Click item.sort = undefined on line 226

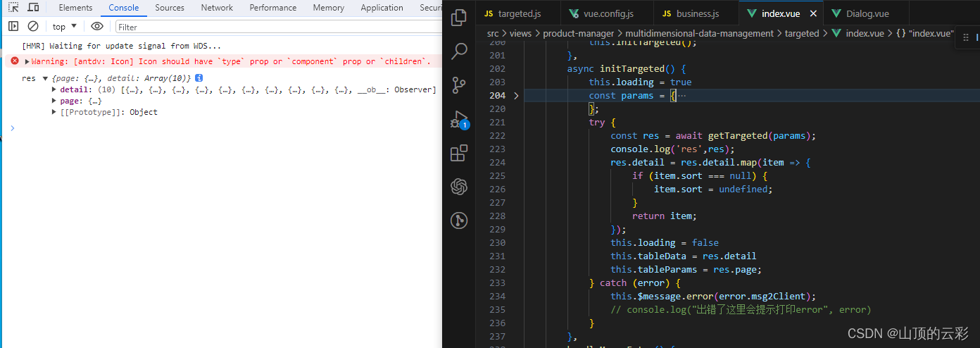pyautogui.click(x=713, y=189)
